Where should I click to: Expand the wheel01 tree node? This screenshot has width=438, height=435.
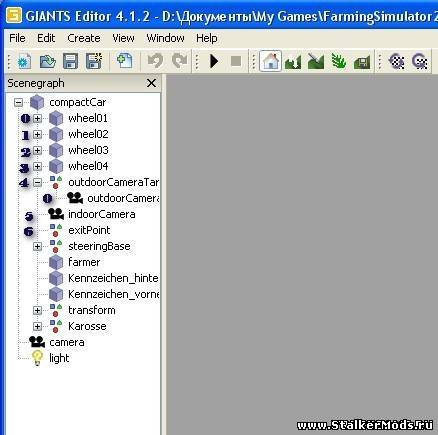point(37,118)
